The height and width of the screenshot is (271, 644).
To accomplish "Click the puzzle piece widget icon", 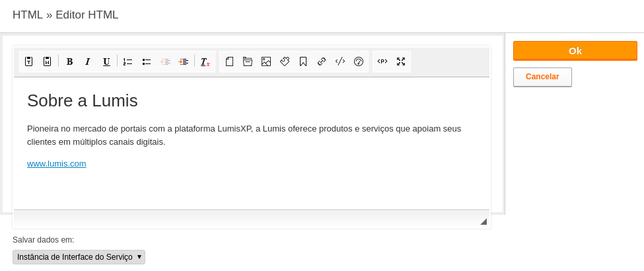I will click(285, 61).
